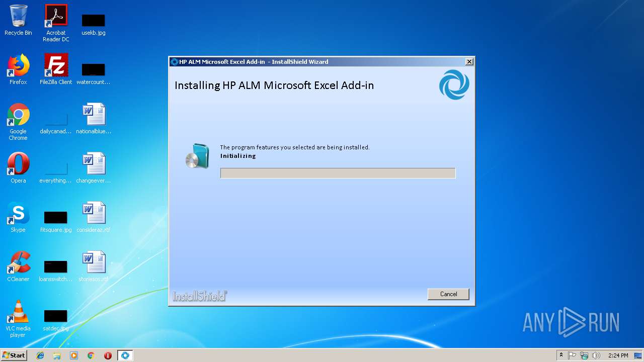Open Firefox desktop shortcut
The width and height of the screenshot is (644, 362).
coord(18,69)
